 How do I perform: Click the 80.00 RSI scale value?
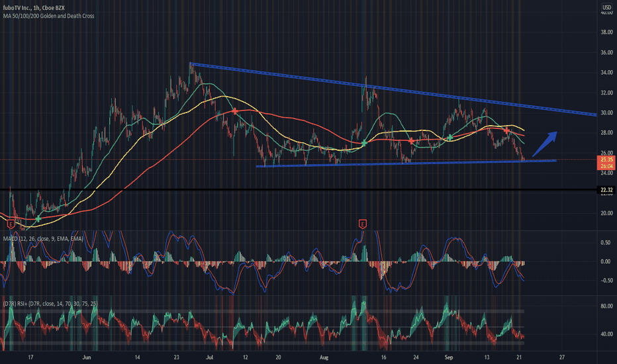click(x=606, y=306)
